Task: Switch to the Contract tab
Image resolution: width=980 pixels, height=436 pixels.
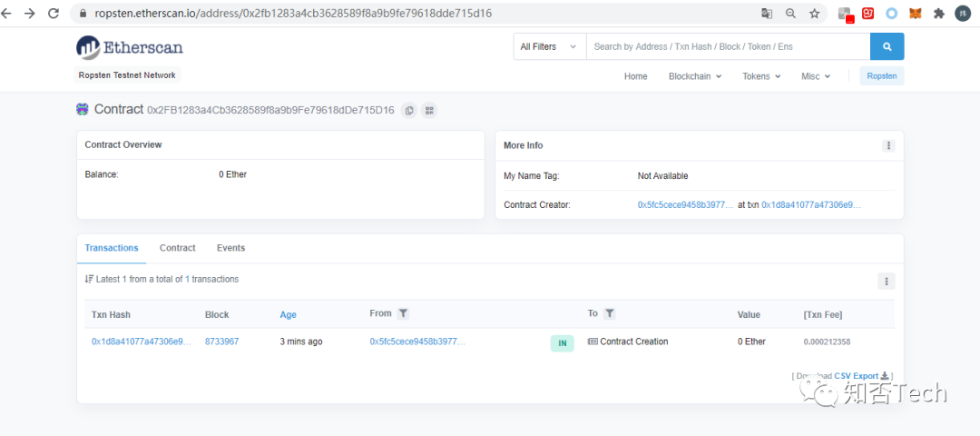Action: 178,248
